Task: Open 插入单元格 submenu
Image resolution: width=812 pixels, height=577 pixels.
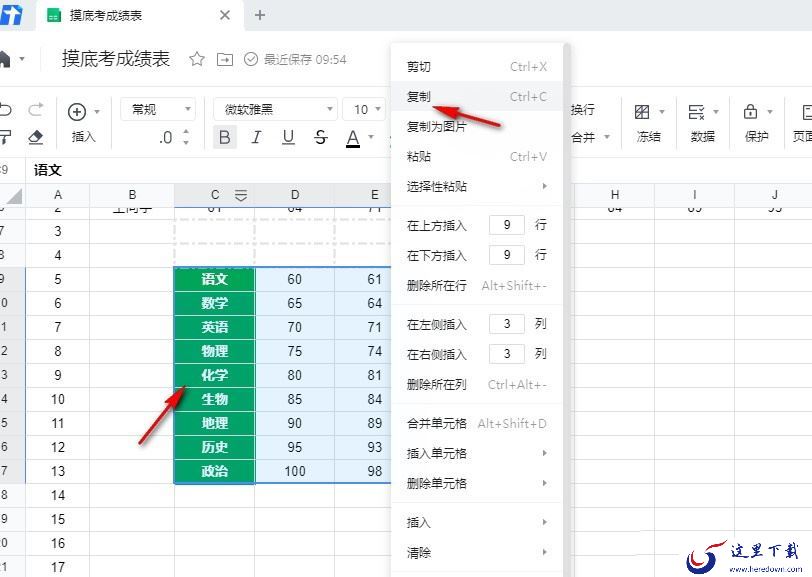Action: (x=476, y=454)
